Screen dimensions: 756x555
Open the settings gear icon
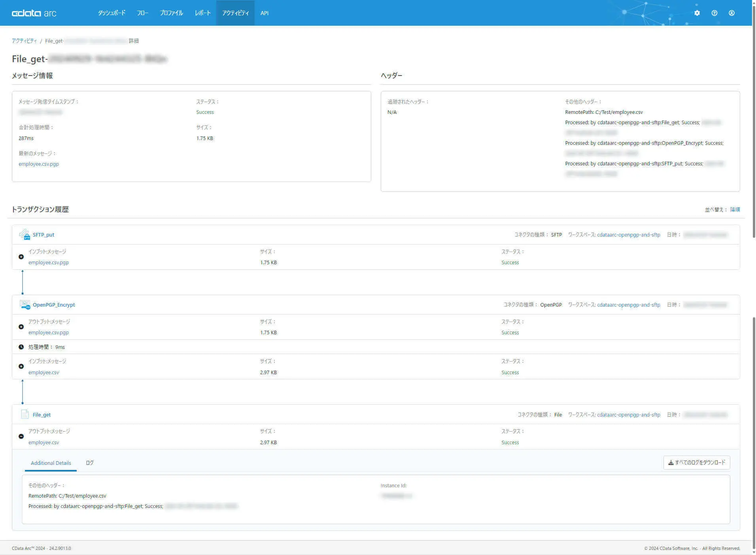point(697,13)
